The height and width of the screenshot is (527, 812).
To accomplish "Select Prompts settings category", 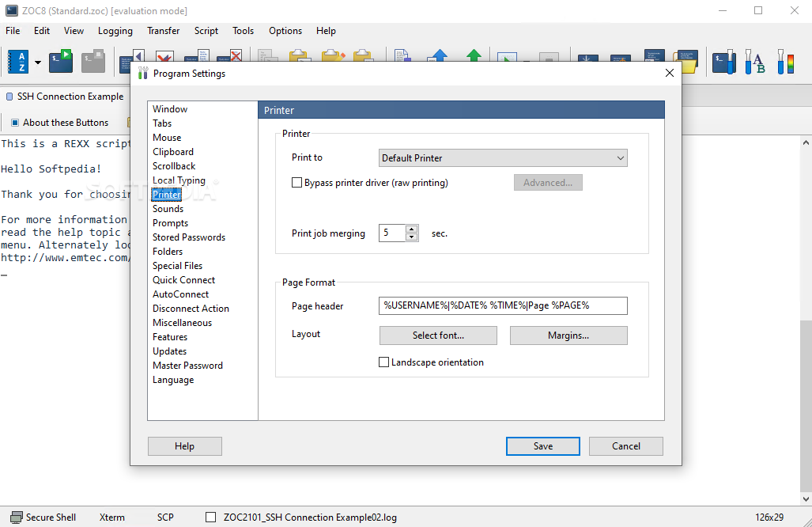I will 170,223.
